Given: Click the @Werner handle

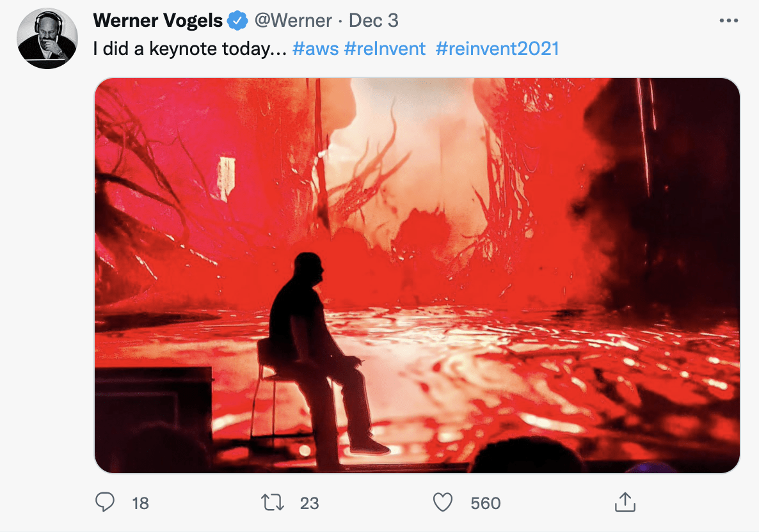Looking at the screenshot, I should tap(293, 21).
